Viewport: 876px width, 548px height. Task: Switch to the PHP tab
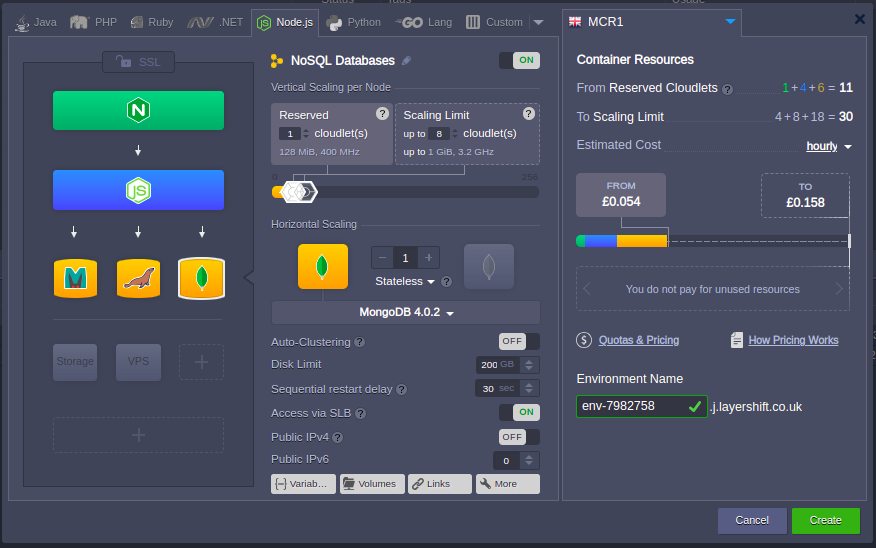pos(93,22)
